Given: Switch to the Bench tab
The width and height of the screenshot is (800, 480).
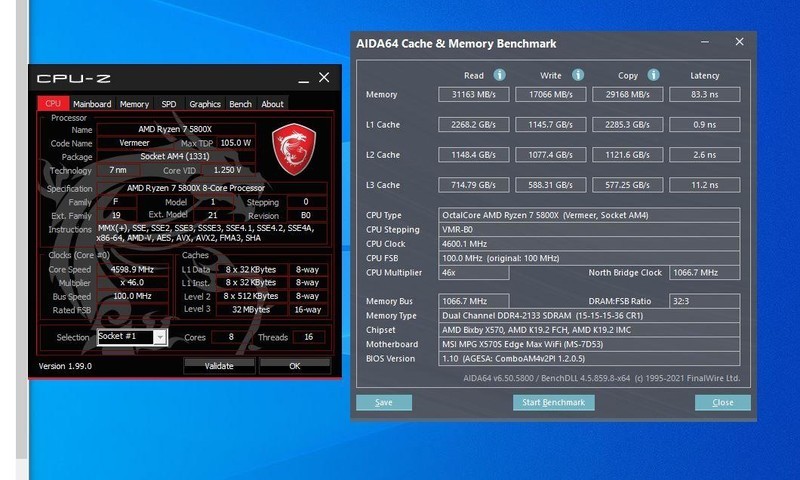Looking at the screenshot, I should click(240, 104).
